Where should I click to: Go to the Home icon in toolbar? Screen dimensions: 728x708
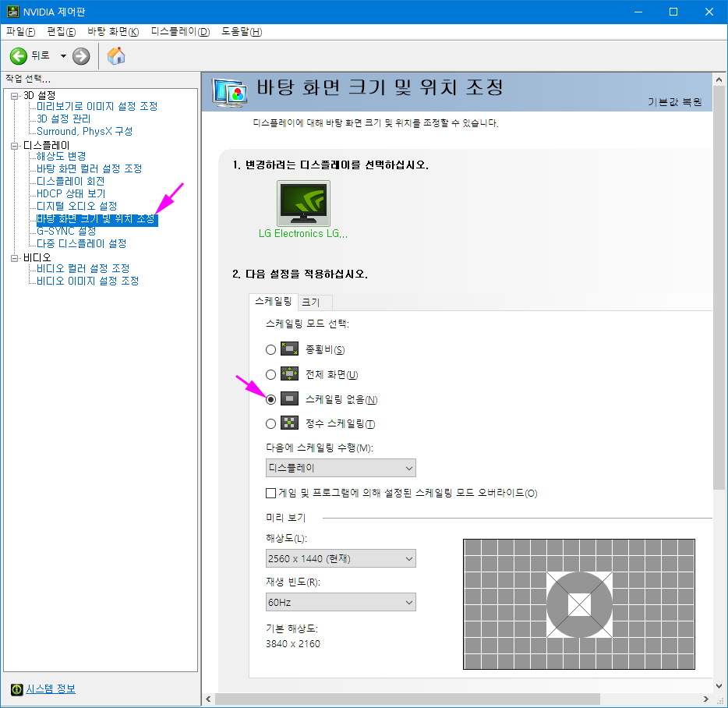(116, 55)
